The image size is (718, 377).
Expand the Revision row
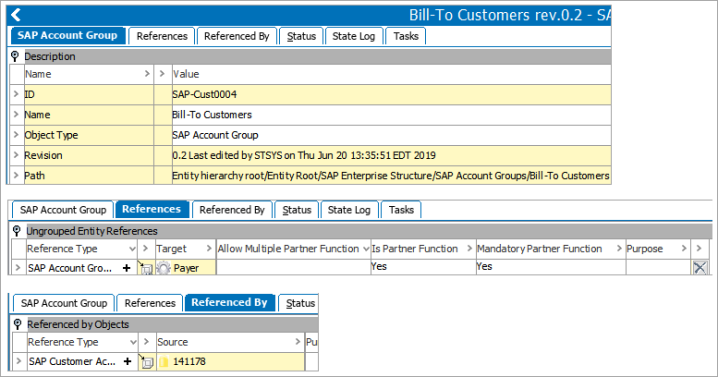click(x=16, y=155)
